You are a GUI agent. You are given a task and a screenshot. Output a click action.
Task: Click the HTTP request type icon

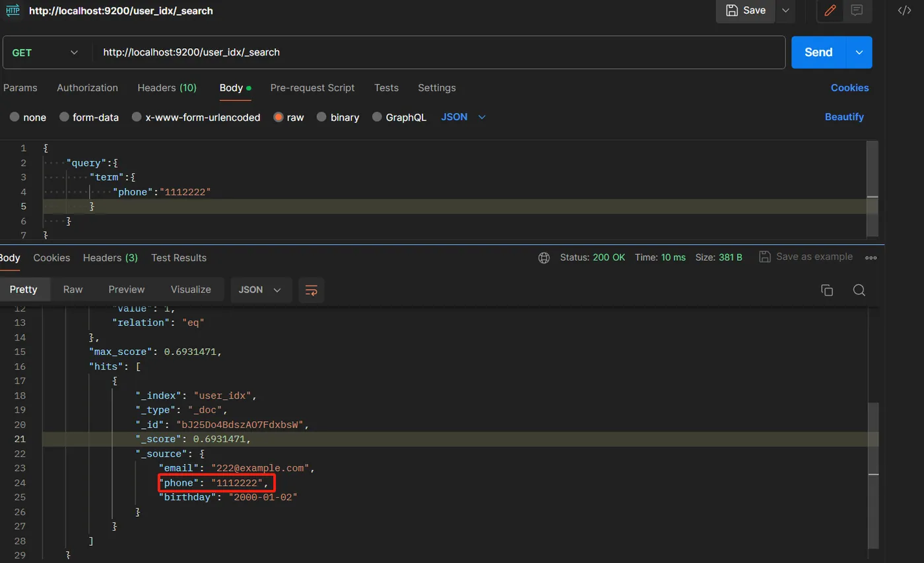point(13,10)
